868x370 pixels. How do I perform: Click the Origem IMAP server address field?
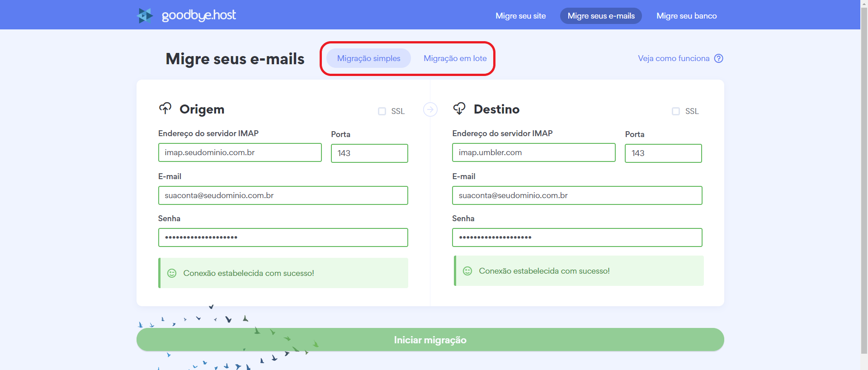tap(240, 152)
